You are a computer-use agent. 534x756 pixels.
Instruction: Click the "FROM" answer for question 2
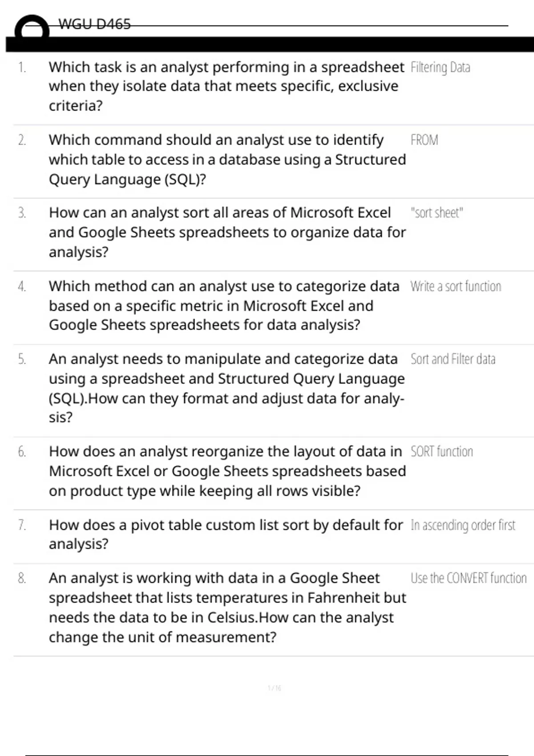[424, 141]
